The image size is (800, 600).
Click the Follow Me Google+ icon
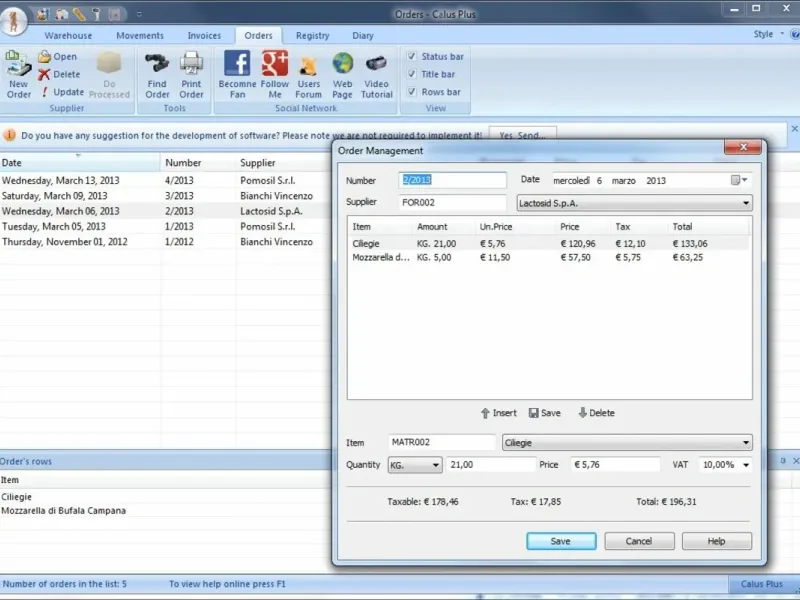point(275,64)
